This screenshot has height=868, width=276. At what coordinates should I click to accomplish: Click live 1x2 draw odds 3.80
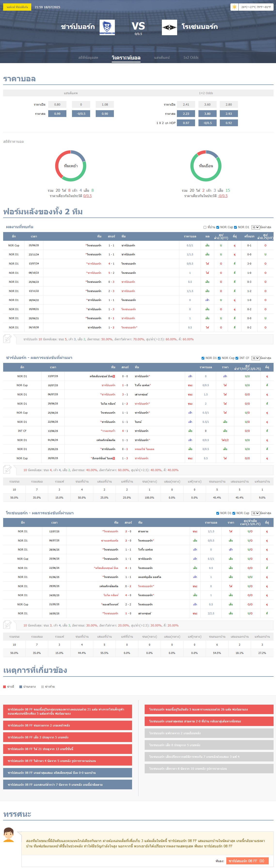pos(207,114)
